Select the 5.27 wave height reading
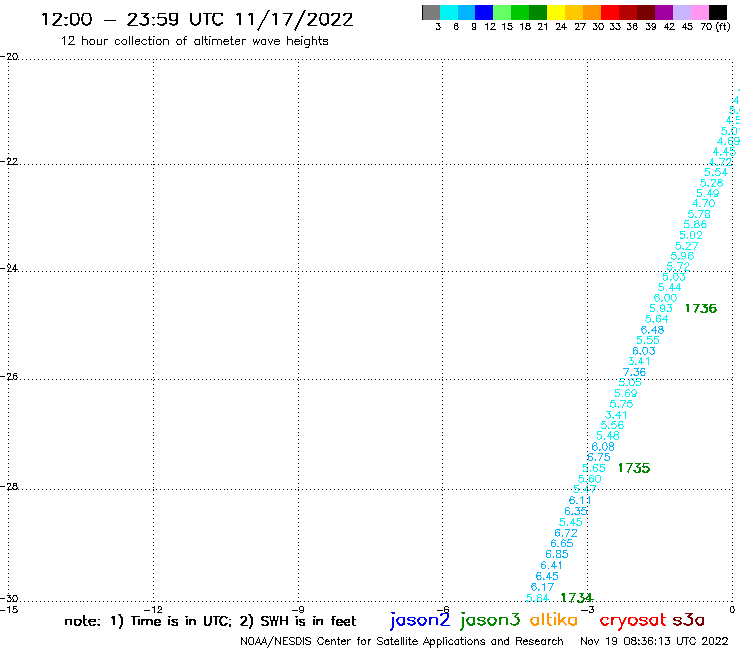 686,246
